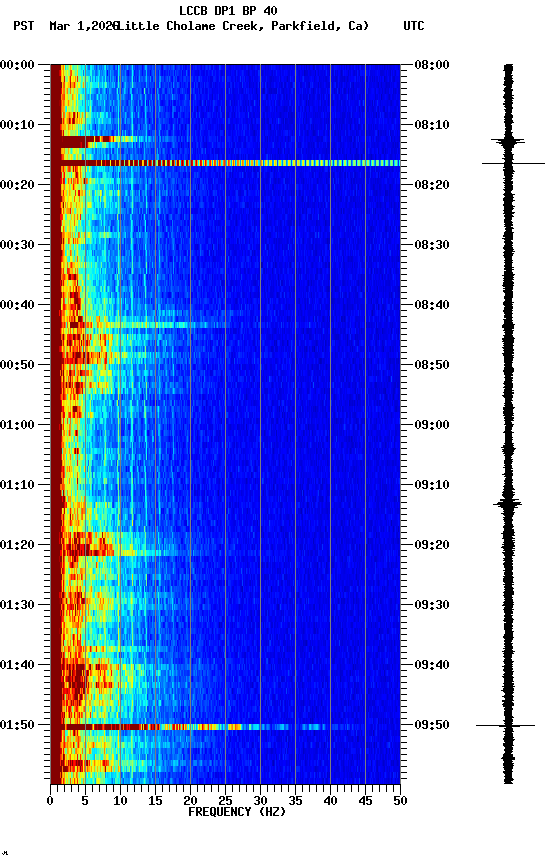Click the 09:10 UTC time label

[x=432, y=485]
